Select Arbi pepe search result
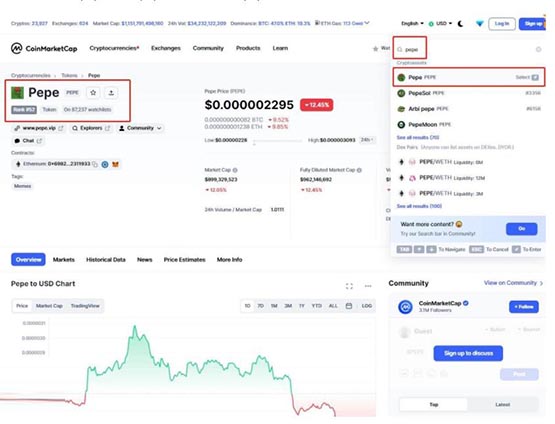 coord(469,109)
